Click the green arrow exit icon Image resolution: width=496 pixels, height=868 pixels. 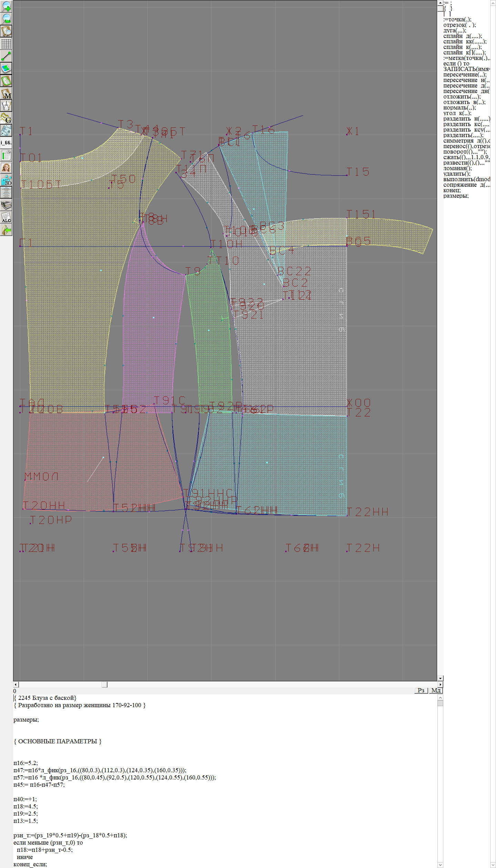6,230
